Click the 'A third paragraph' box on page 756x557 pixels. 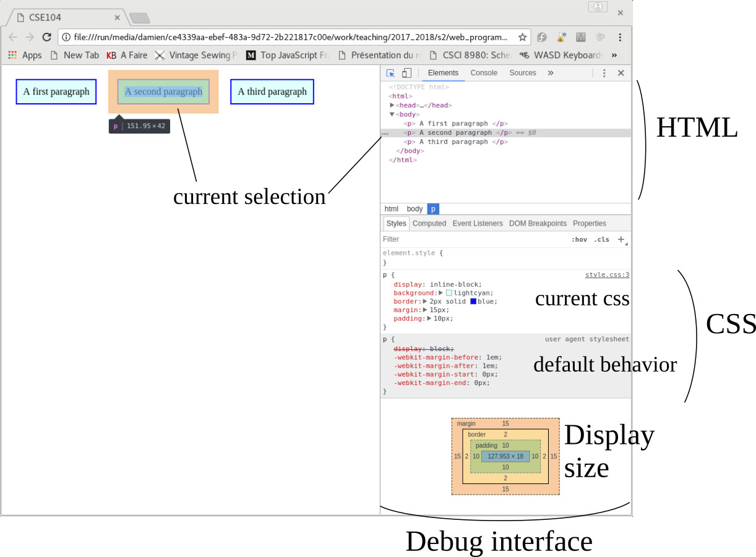272,91
